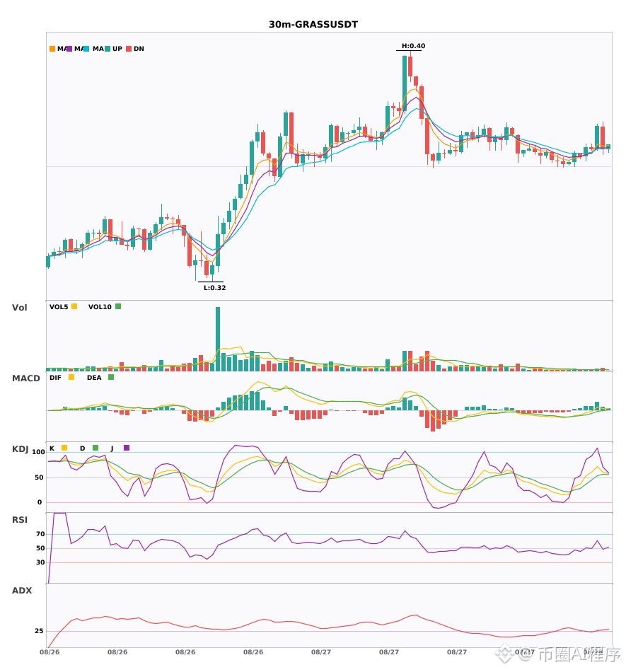The height and width of the screenshot is (672, 626).
Task: Click the VOL10 legend text
Action: click(100, 307)
